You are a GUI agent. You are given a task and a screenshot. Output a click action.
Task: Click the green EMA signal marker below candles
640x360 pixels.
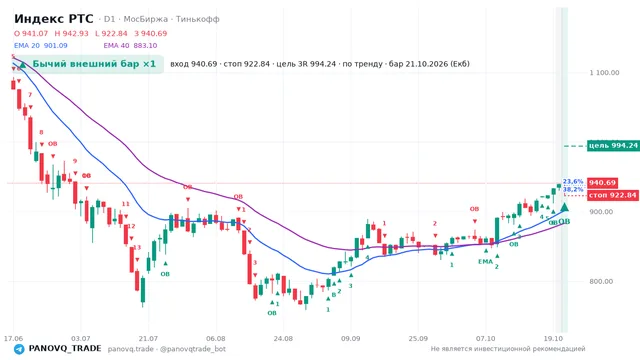coord(485,262)
